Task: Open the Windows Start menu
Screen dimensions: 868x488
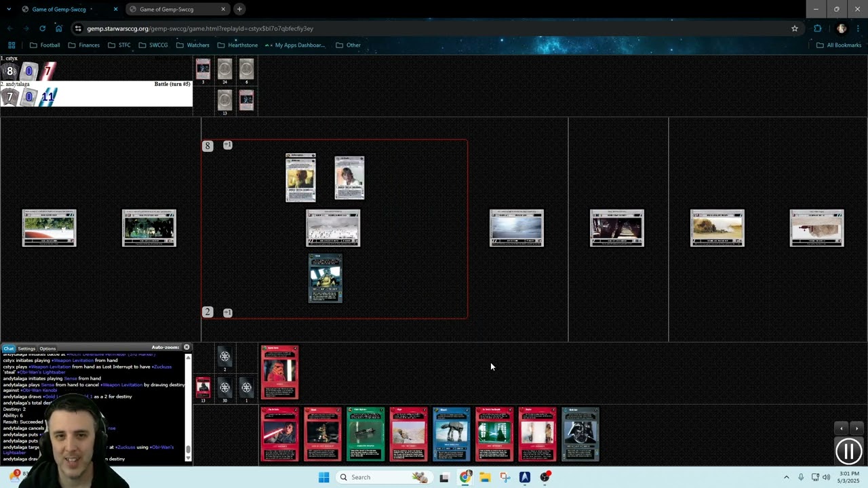Action: tap(323, 477)
